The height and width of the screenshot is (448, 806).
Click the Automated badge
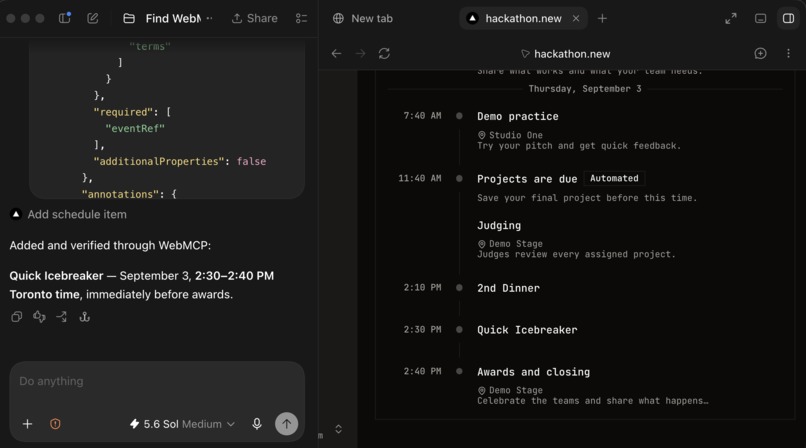(x=614, y=178)
